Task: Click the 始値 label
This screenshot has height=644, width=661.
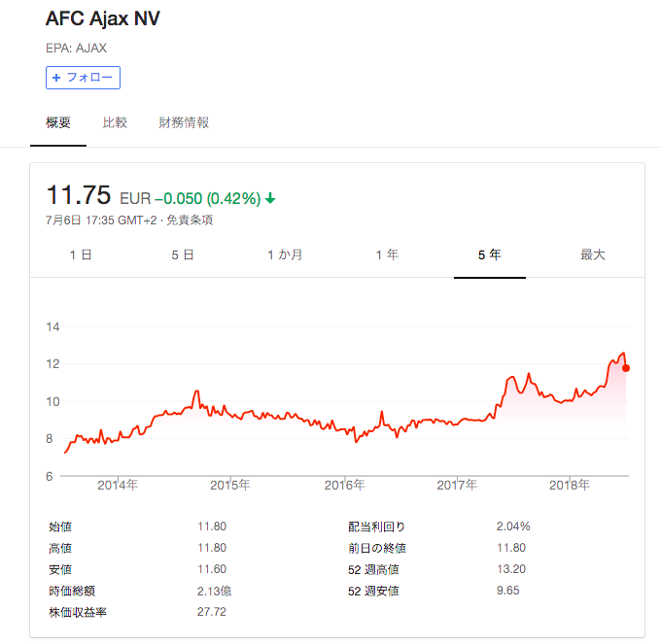Action: 60,526
